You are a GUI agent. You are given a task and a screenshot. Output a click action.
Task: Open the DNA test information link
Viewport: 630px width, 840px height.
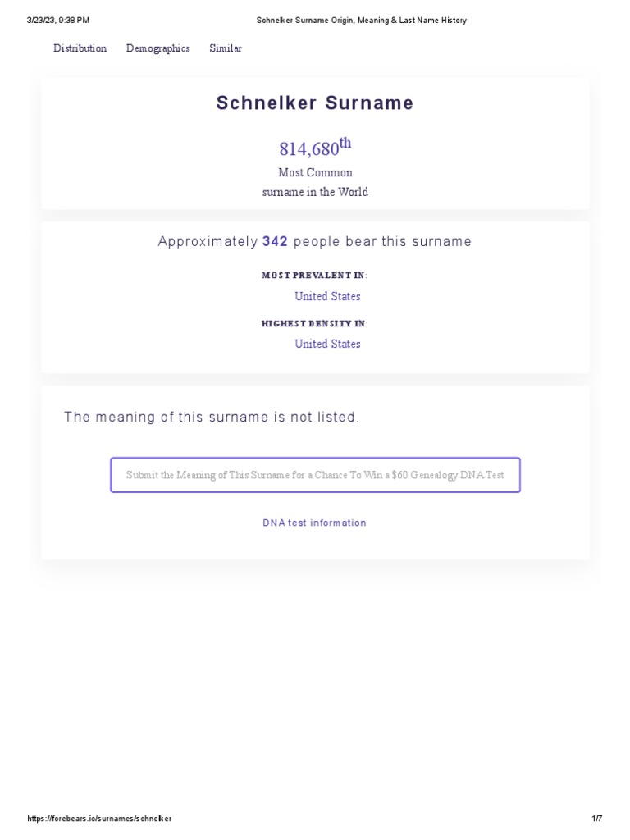pyautogui.click(x=314, y=523)
